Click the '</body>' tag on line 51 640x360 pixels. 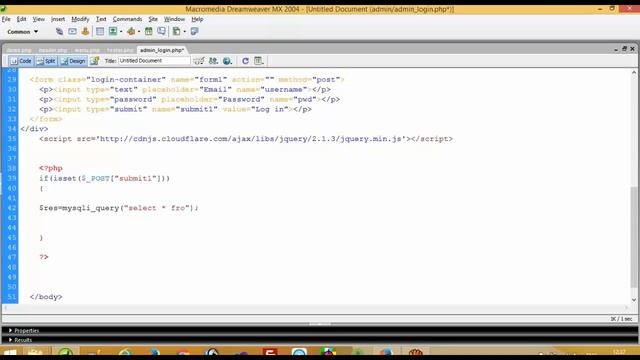[46, 297]
